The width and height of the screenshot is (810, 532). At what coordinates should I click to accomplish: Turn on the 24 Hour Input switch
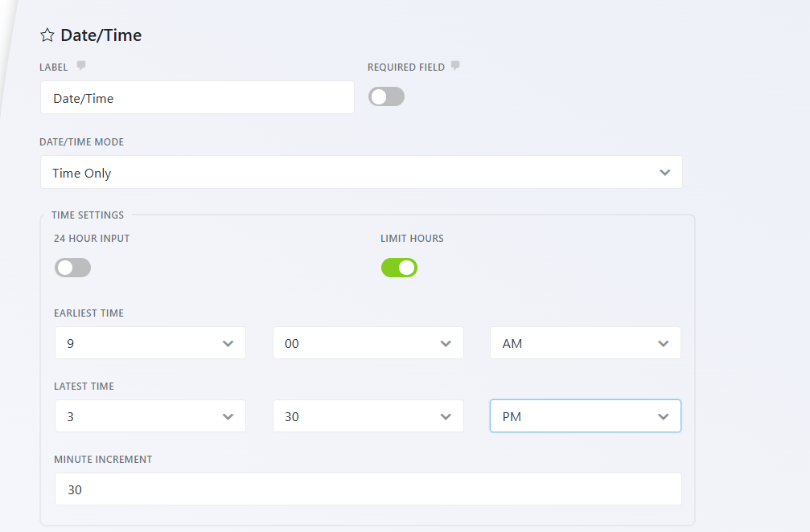coord(73,268)
